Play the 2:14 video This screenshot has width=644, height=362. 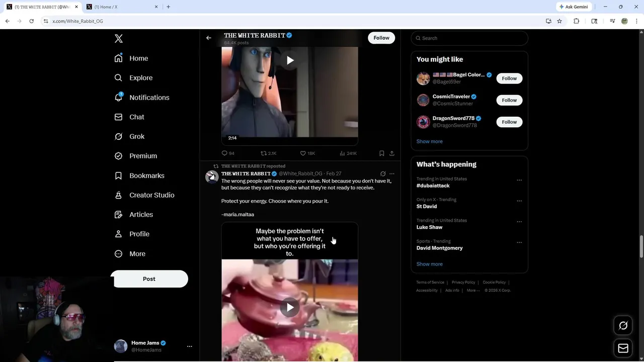click(x=290, y=60)
